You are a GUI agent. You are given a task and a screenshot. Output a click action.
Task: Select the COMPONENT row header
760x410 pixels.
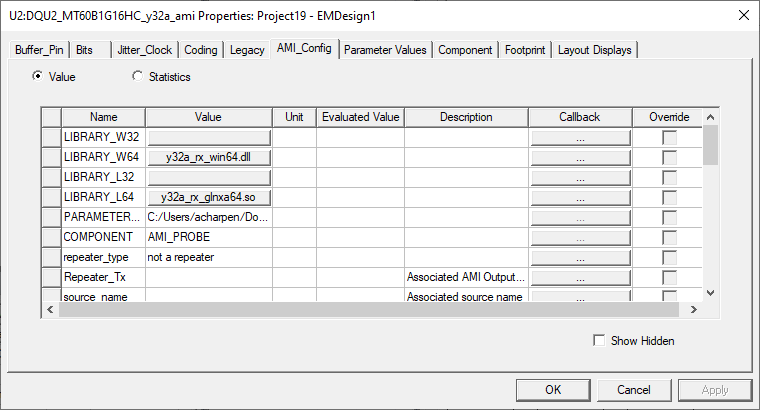[x=51, y=237]
